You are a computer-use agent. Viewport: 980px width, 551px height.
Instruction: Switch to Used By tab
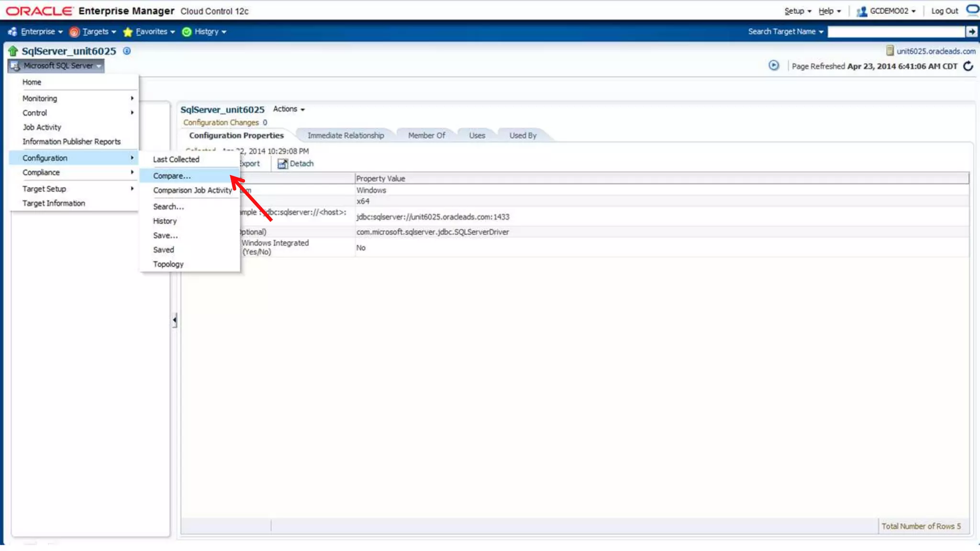point(523,135)
